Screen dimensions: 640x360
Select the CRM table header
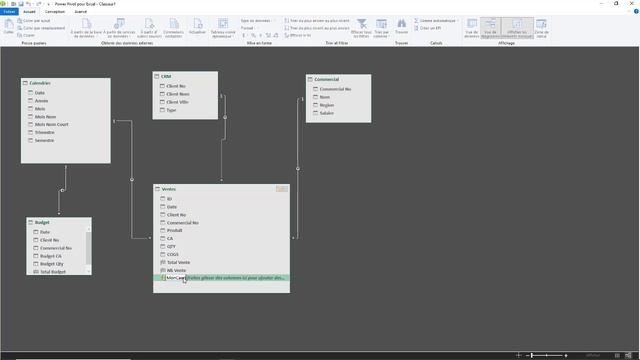click(185, 76)
